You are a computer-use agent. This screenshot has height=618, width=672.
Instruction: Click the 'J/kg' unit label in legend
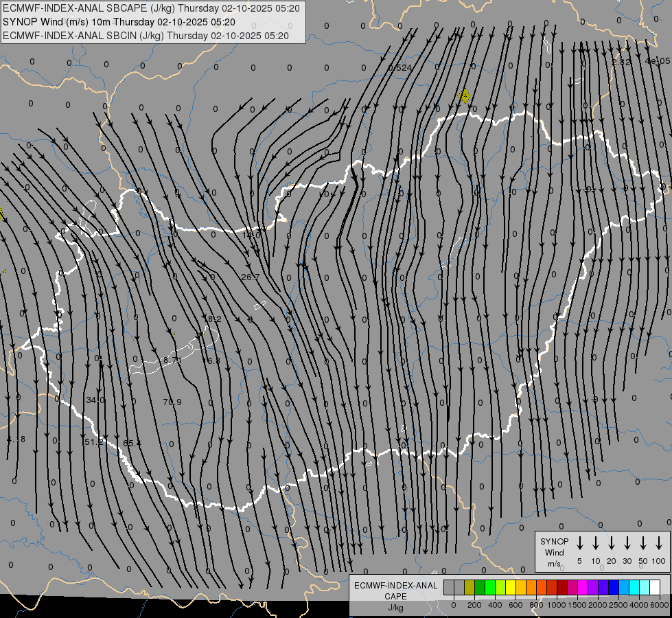(x=395, y=608)
